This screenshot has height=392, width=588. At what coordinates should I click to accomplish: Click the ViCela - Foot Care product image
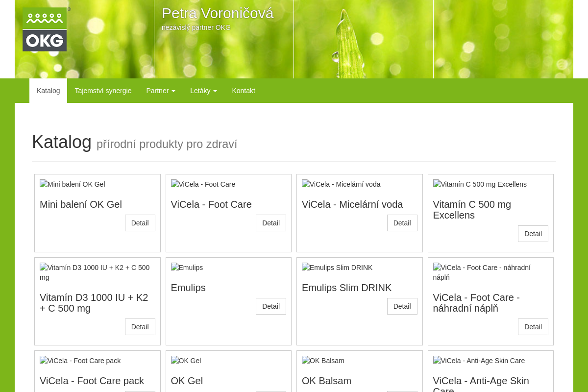[203, 184]
